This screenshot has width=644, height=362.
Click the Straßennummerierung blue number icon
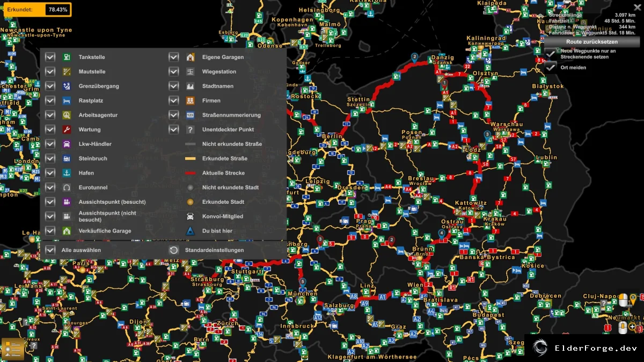click(190, 115)
